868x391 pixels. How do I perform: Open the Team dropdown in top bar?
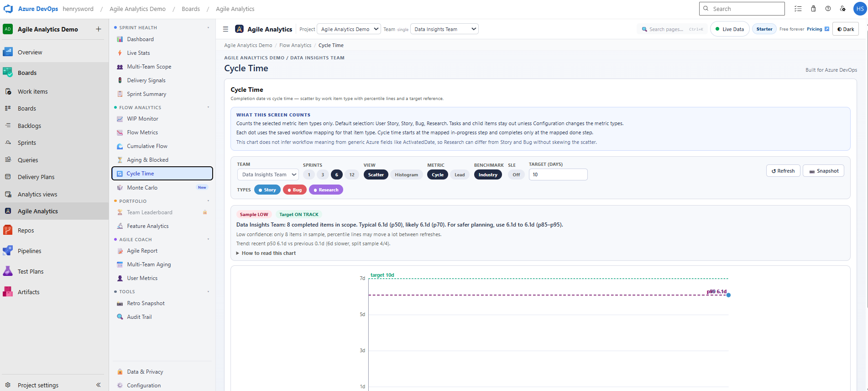pos(444,29)
